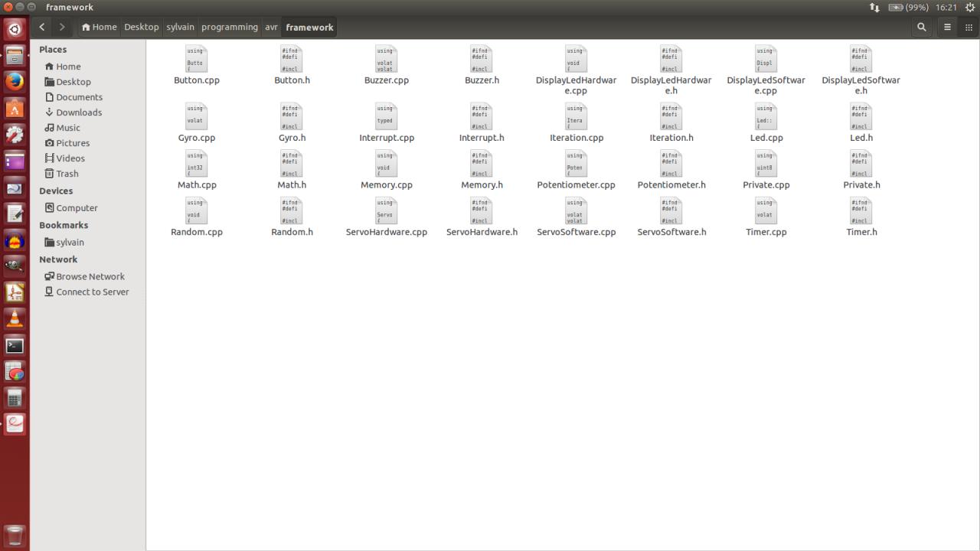Screen dimensions: 980x551
Task: Select the Buzzer.h file icon
Action: [482, 59]
